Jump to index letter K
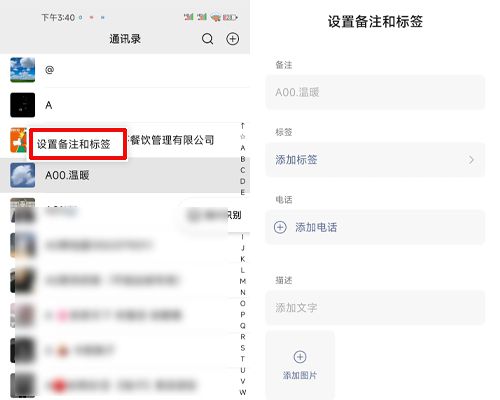The width and height of the screenshot is (500, 400). [243, 259]
